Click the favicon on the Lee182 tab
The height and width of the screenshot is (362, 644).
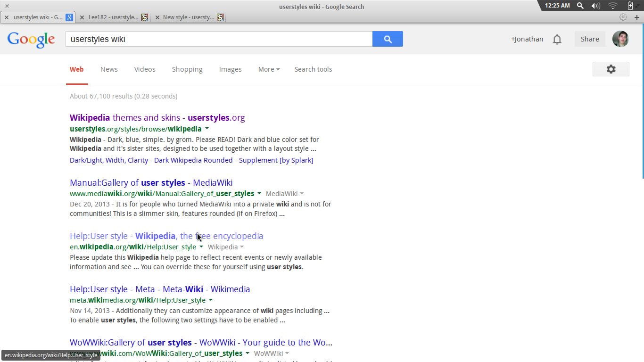click(145, 17)
